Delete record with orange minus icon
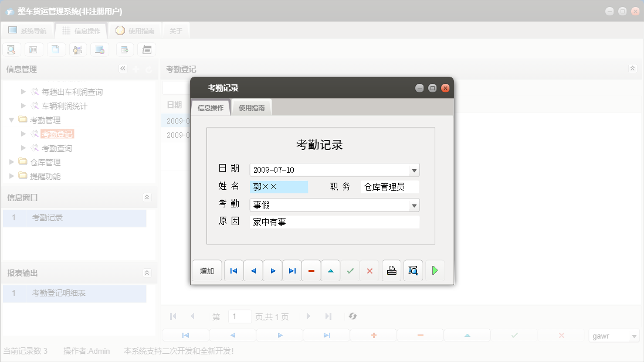Screen dimensions: 644x362 coord(311,271)
